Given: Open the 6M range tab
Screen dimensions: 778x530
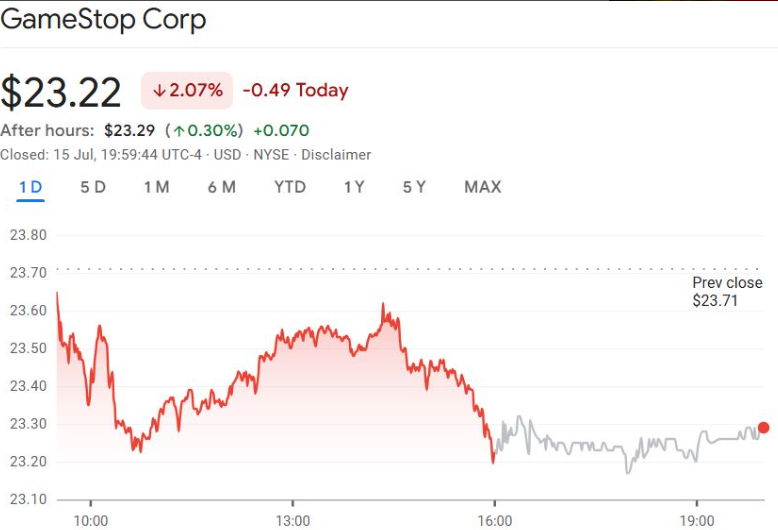Looking at the screenshot, I should coord(222,187).
